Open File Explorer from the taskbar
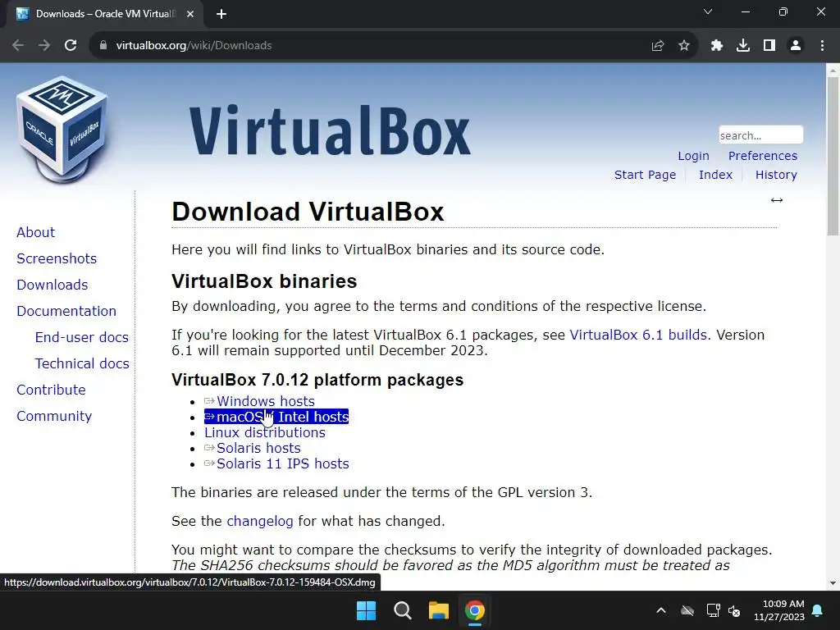The height and width of the screenshot is (630, 840). [438, 610]
